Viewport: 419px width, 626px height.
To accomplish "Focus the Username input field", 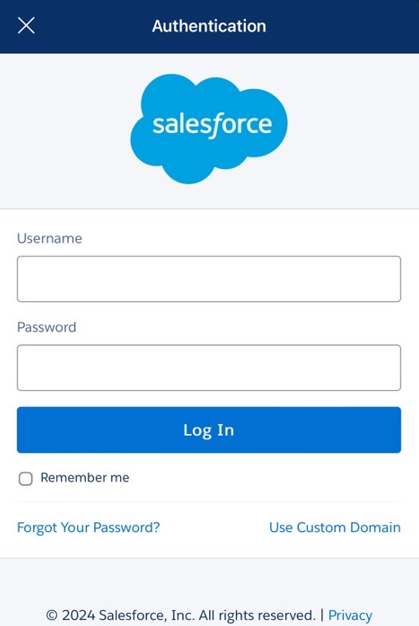I will coord(209,279).
